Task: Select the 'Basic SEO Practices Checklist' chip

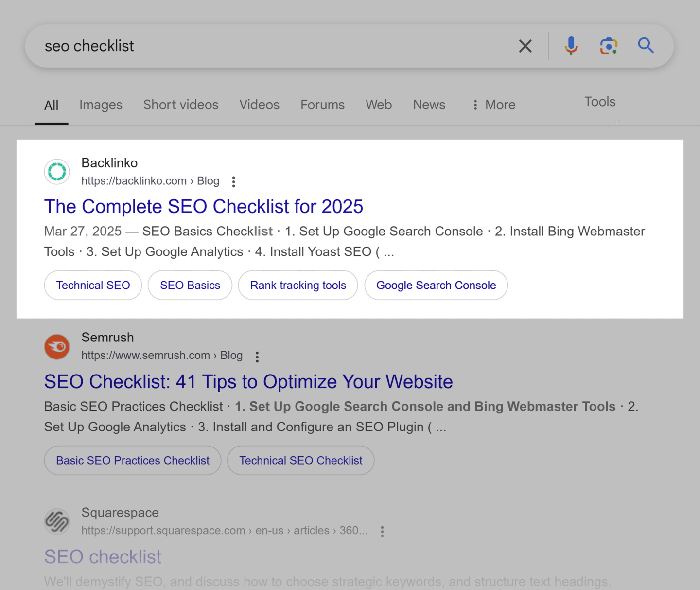Action: (x=132, y=460)
